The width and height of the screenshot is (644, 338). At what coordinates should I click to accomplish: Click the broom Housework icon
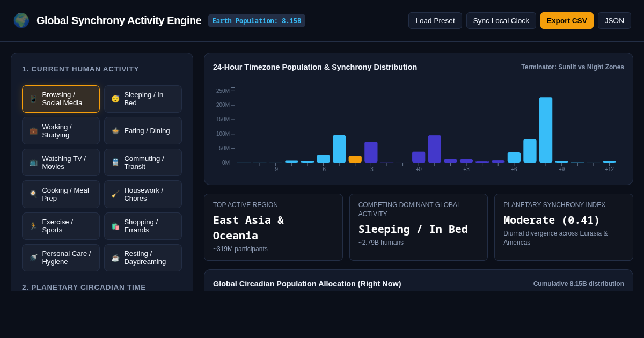pyautogui.click(x=115, y=194)
